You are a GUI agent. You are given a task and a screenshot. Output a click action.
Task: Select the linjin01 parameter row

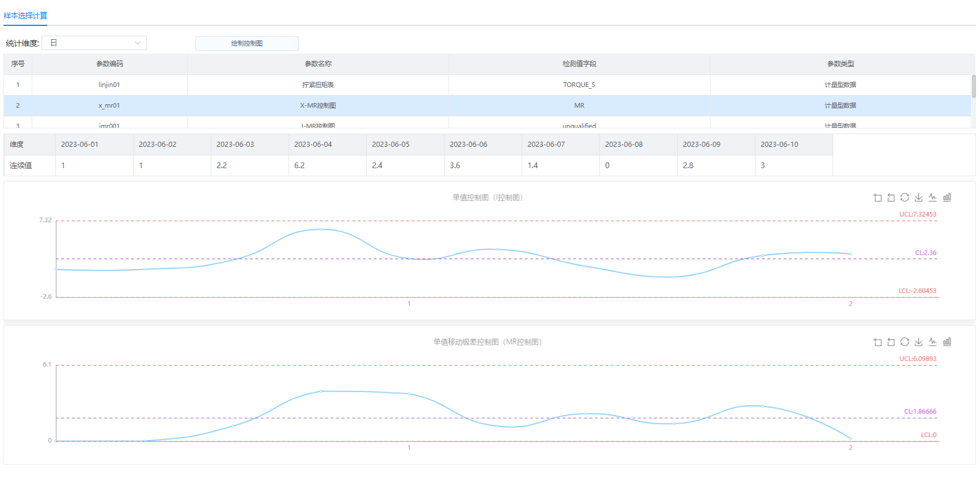(109, 85)
